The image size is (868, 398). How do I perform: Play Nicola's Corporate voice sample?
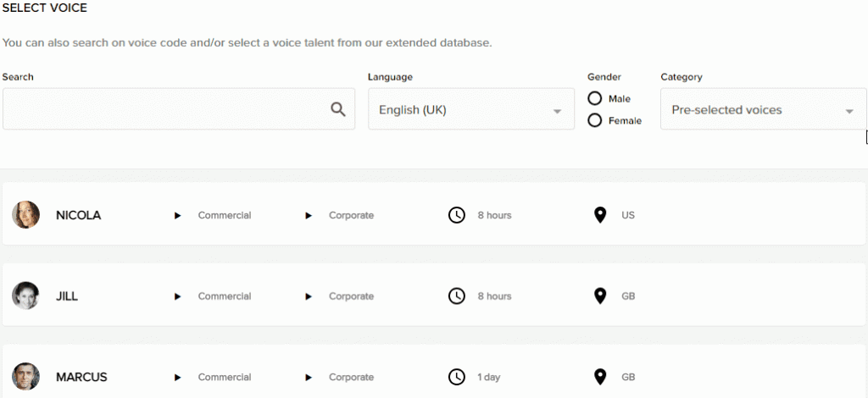point(309,216)
